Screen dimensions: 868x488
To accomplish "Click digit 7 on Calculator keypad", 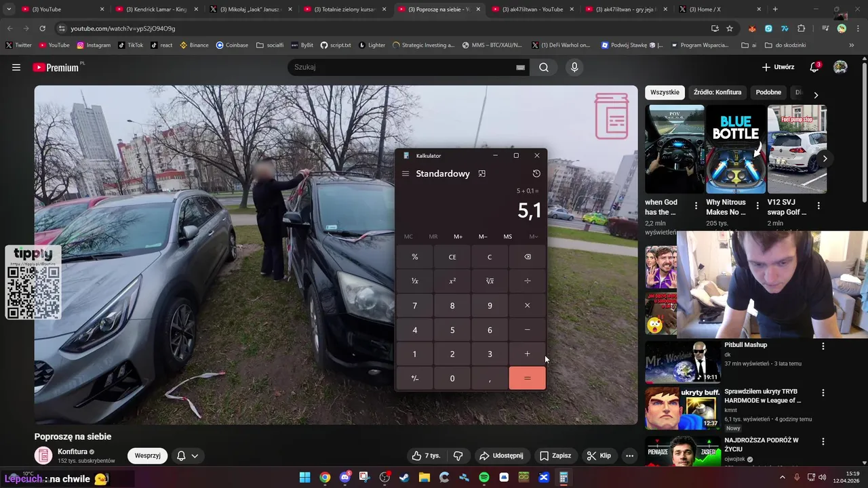I will click(x=415, y=306).
